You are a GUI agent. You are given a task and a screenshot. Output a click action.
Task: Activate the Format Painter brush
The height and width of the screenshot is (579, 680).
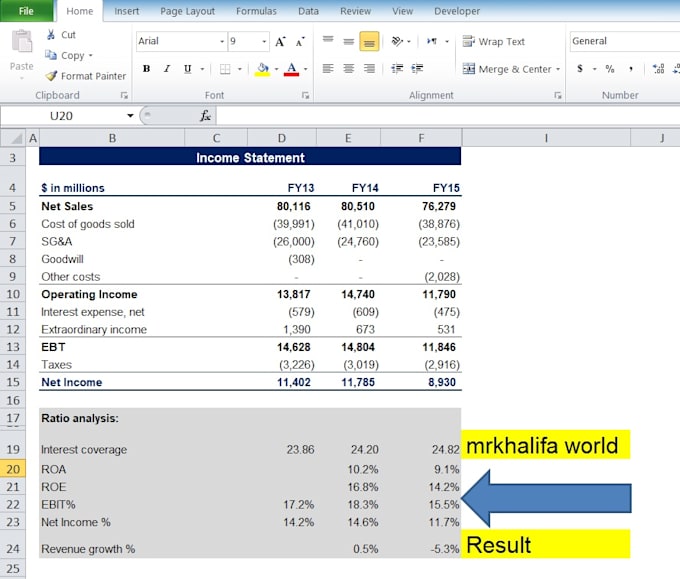(51, 76)
